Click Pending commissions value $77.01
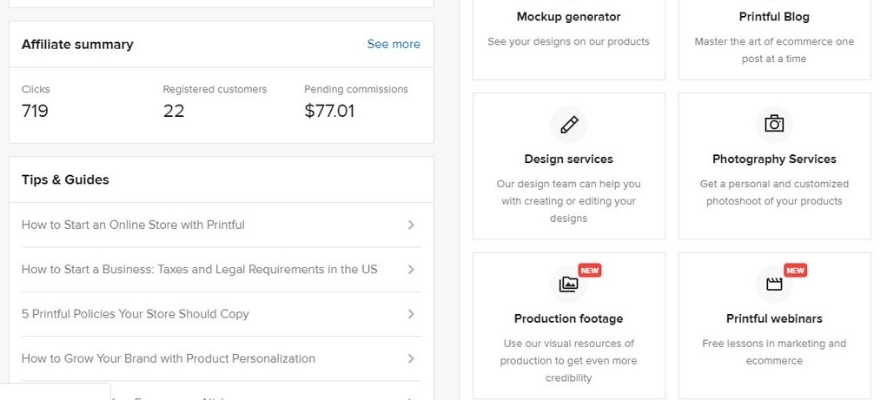The height and width of the screenshot is (400, 880). 329,111
